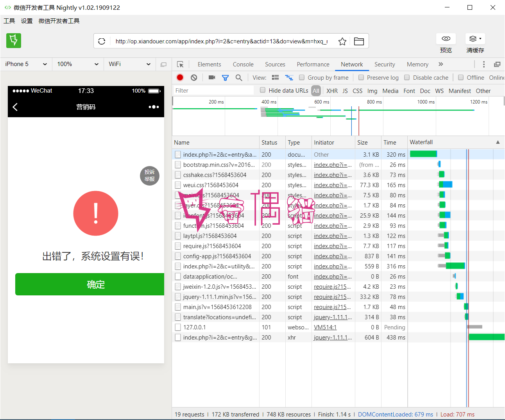The width and height of the screenshot is (505, 420).
Task: Toggle the simulator window icon beside WiFi
Action: click(x=163, y=64)
